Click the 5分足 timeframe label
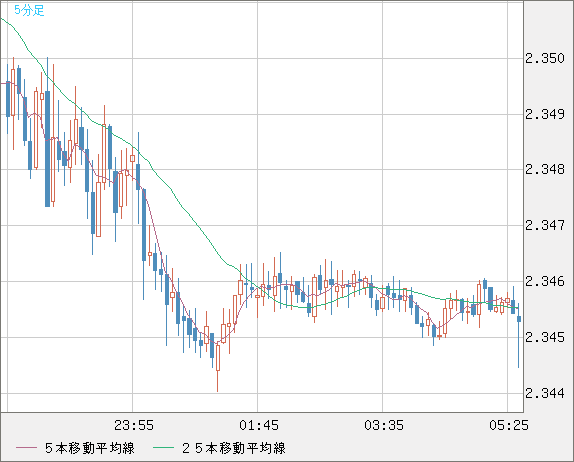The width and height of the screenshot is (574, 462). coord(29,10)
